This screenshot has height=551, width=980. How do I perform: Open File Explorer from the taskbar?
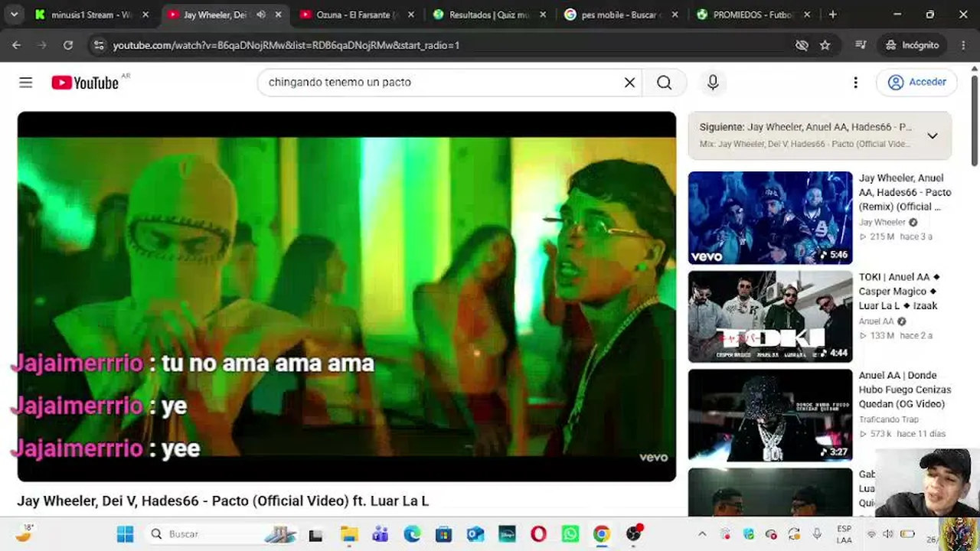(x=349, y=534)
